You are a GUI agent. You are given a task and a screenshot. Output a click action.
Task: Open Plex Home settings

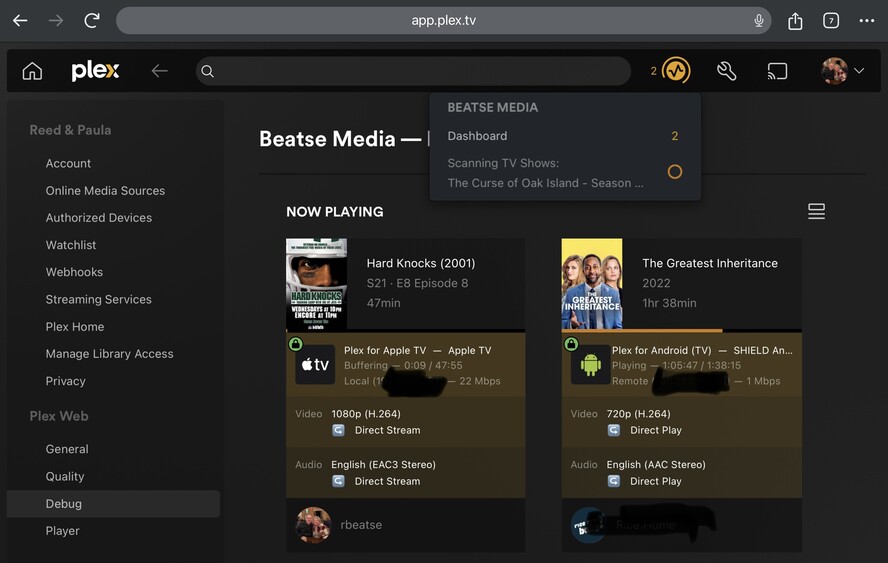[x=75, y=326]
